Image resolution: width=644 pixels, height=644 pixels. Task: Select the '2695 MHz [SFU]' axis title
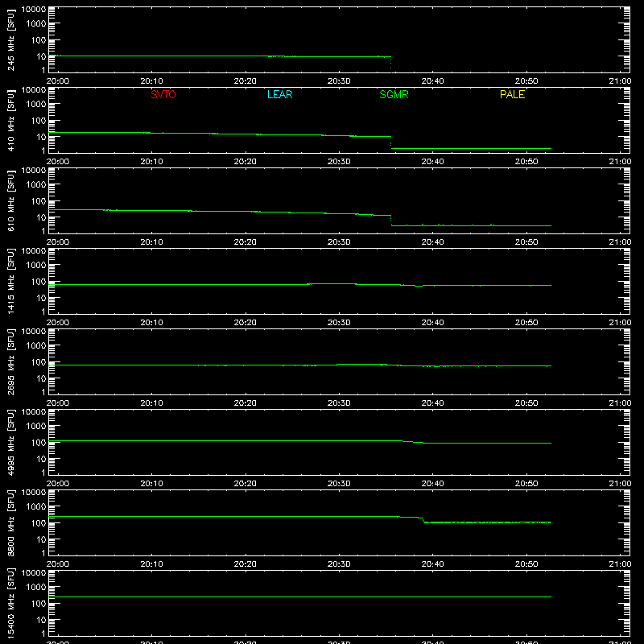(x=10, y=361)
